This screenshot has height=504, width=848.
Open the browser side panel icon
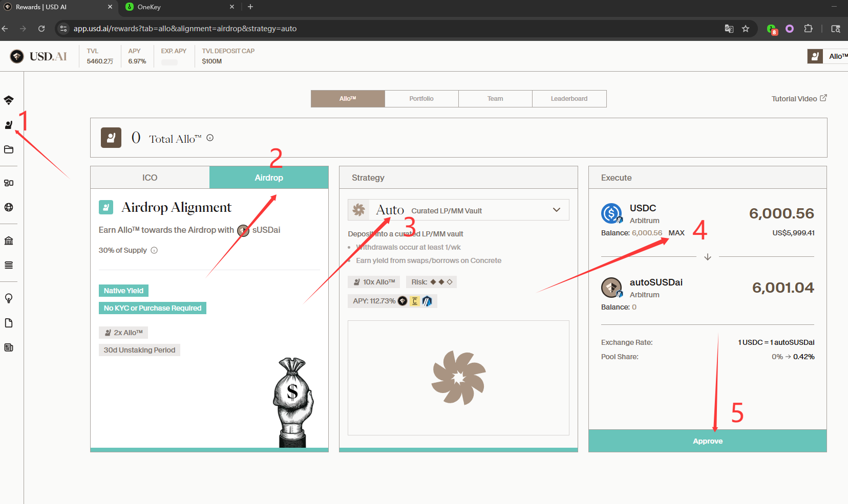point(836,29)
